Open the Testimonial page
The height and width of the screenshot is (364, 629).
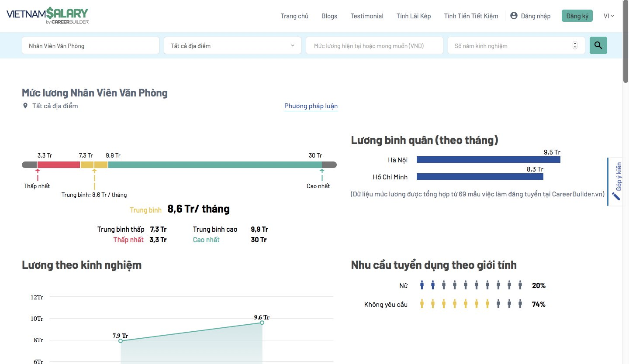[367, 16]
